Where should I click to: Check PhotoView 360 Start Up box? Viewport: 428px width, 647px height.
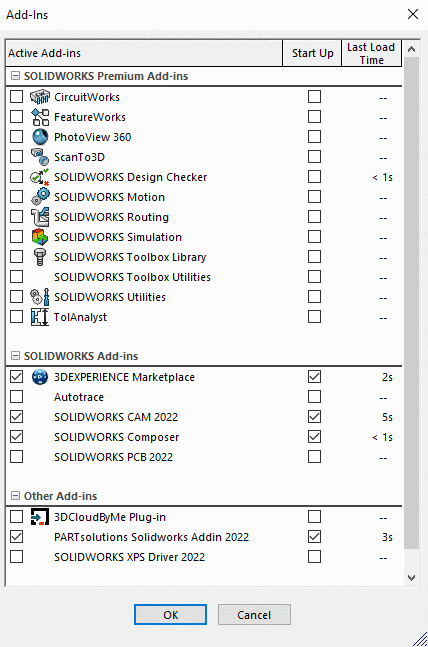tap(314, 137)
